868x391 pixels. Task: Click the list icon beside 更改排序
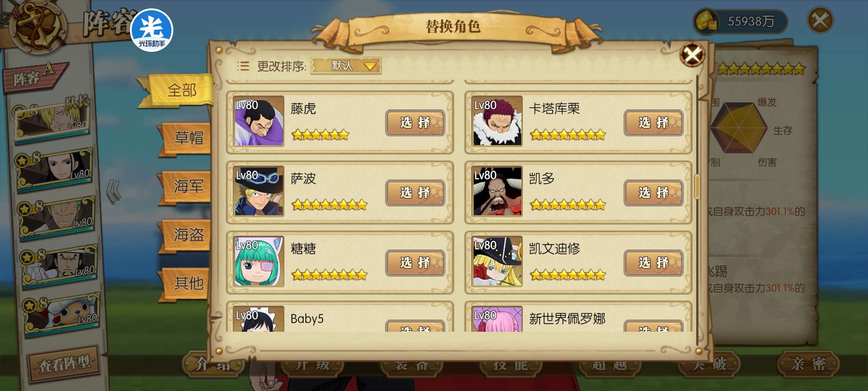243,66
